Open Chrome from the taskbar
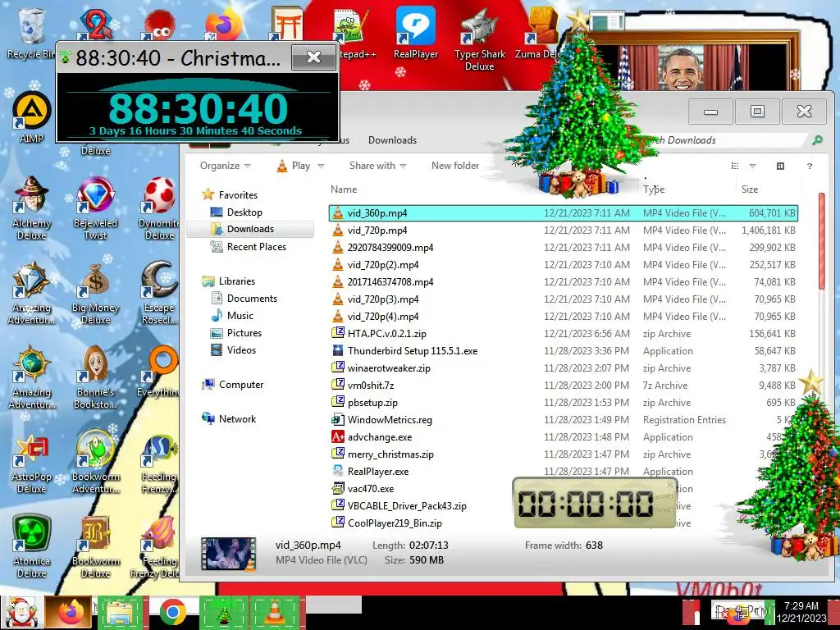This screenshot has height=630, width=840. pyautogui.click(x=172, y=612)
